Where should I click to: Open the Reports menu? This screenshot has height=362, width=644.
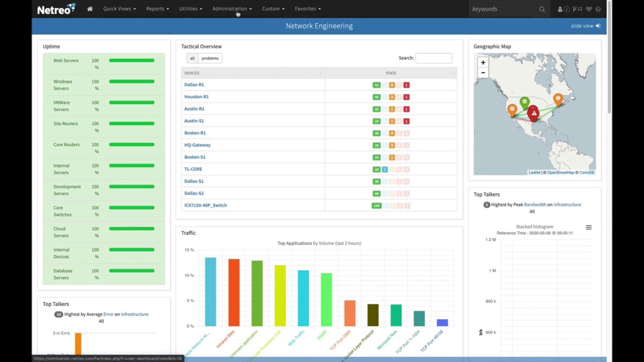click(158, 9)
